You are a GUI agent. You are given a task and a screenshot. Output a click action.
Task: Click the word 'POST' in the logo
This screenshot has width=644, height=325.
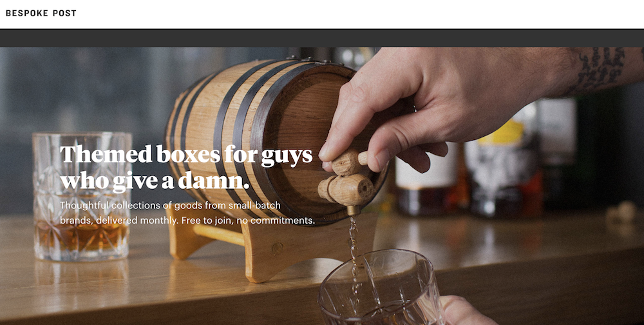click(x=64, y=13)
